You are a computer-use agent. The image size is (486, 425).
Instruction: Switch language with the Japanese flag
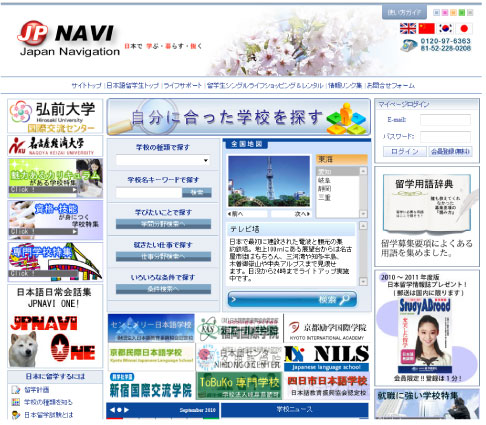[464, 29]
